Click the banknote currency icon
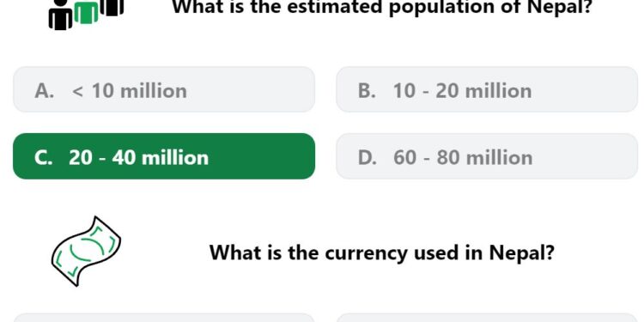This screenshot has width=644, height=322. pyautogui.click(x=86, y=251)
